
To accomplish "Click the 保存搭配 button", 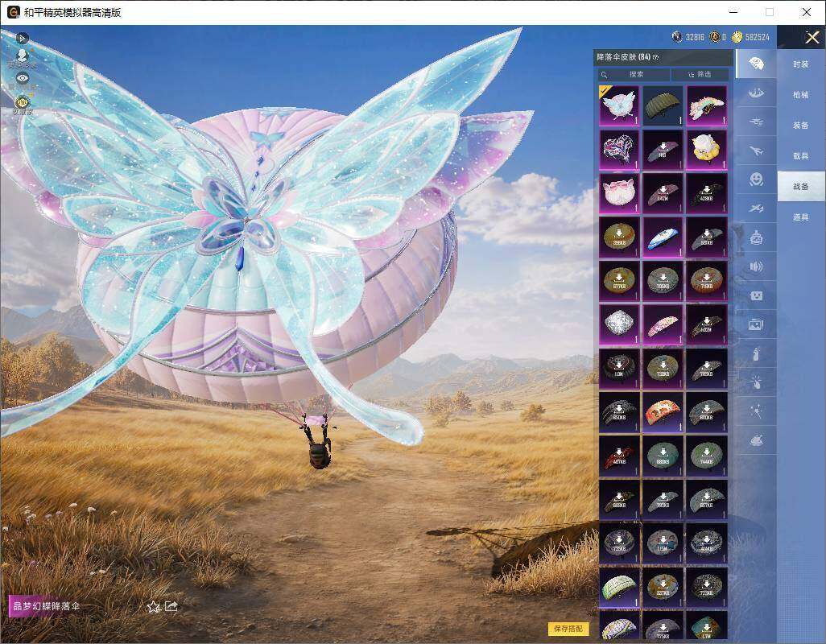I will click(568, 628).
